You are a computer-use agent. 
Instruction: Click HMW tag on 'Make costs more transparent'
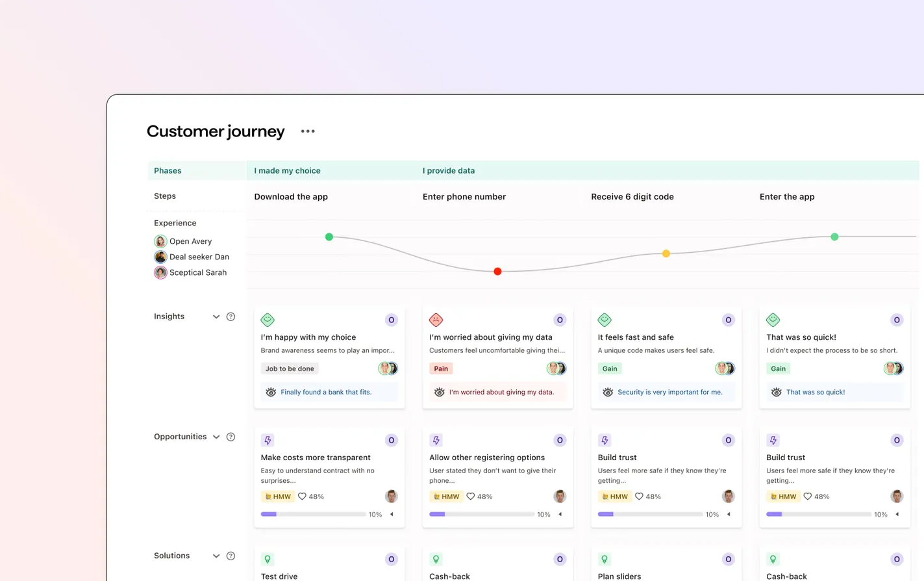(277, 497)
